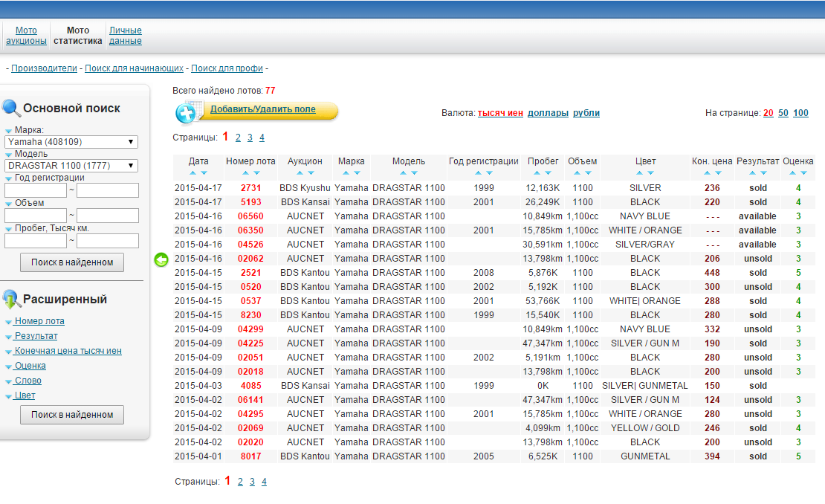Sort Объем column descending in table header

(588, 173)
